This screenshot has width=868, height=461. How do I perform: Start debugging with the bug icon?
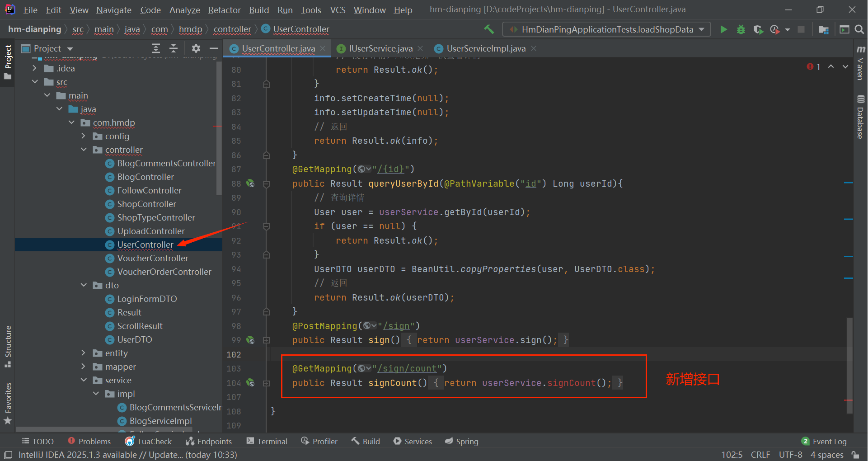point(741,29)
